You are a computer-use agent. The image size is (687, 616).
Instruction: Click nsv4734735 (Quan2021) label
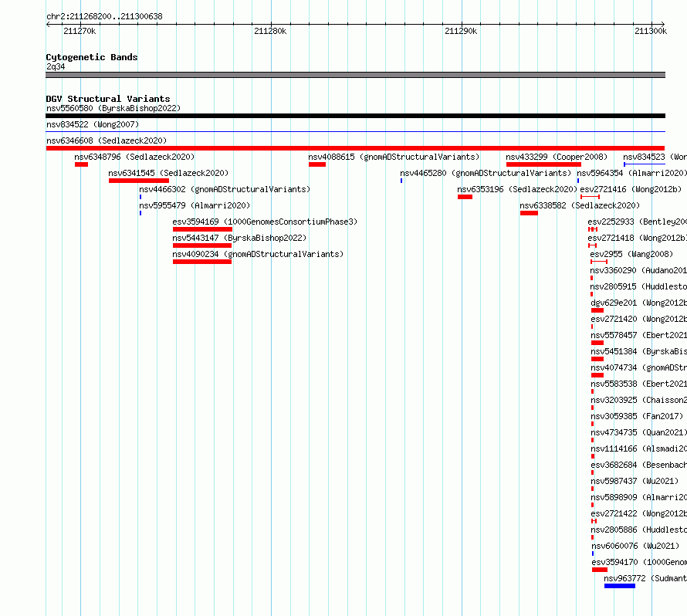[x=639, y=432]
